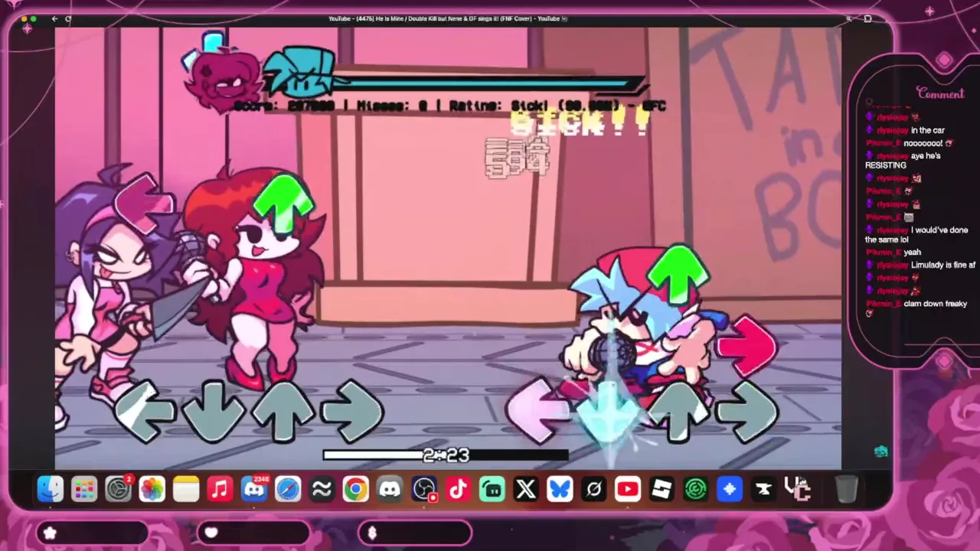Viewport: 980px width, 551px height.
Task: Open the green circular app icon
Action: click(x=695, y=489)
